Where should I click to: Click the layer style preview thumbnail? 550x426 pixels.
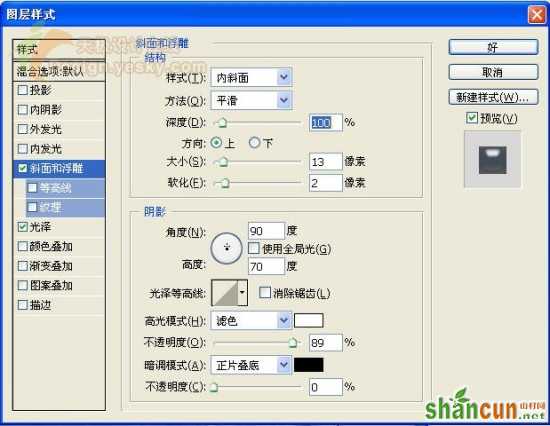(x=492, y=160)
